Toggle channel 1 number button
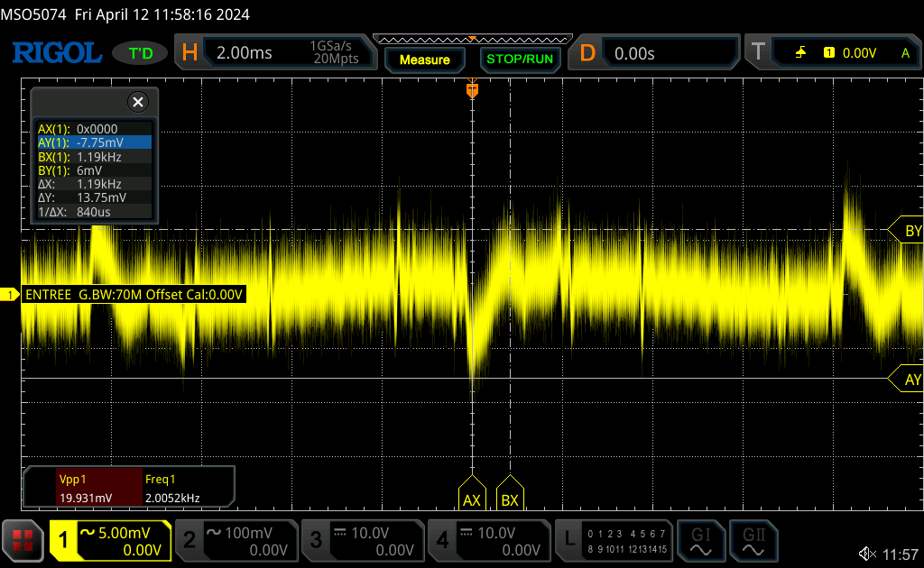 [x=64, y=540]
